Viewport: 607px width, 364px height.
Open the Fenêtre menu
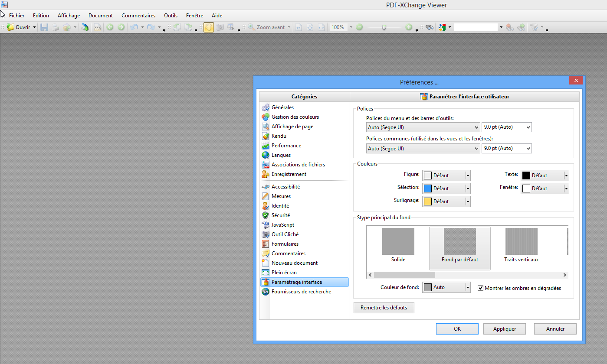click(194, 16)
